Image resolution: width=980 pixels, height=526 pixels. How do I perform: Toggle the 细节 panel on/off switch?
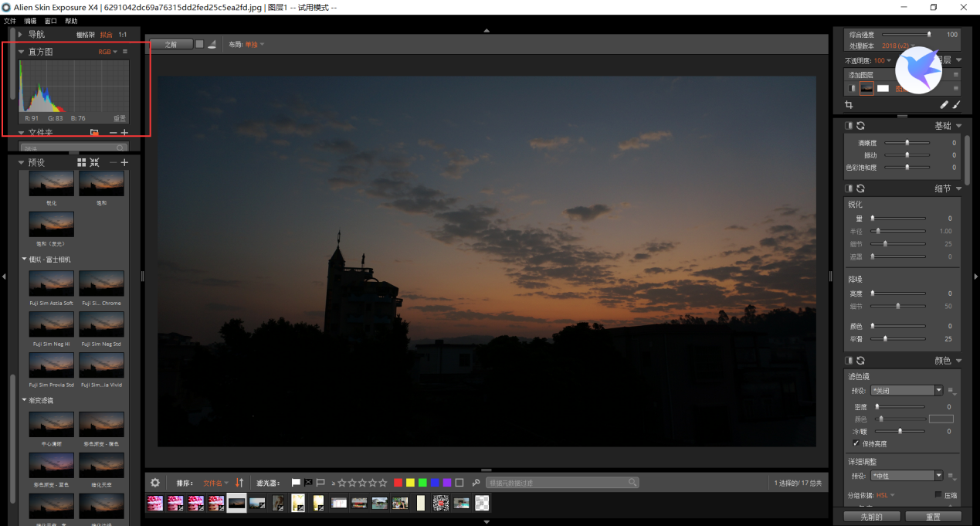coord(849,188)
